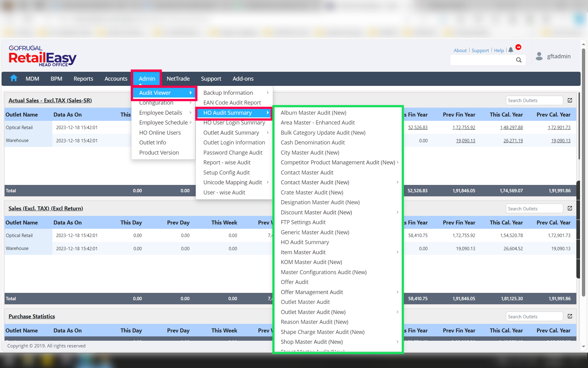Click the page vertical scrollbar
588x368 pixels.
[x=583, y=172]
